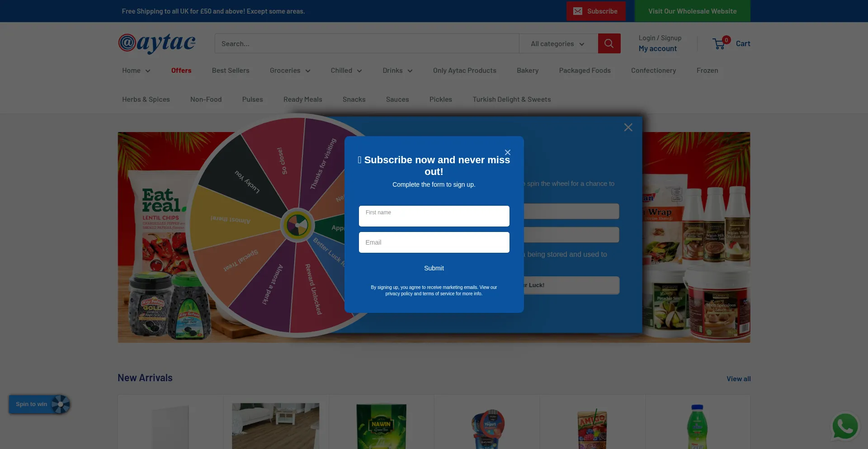This screenshot has width=868, height=449.
Task: Select the Bakery menu item
Action: click(528, 71)
